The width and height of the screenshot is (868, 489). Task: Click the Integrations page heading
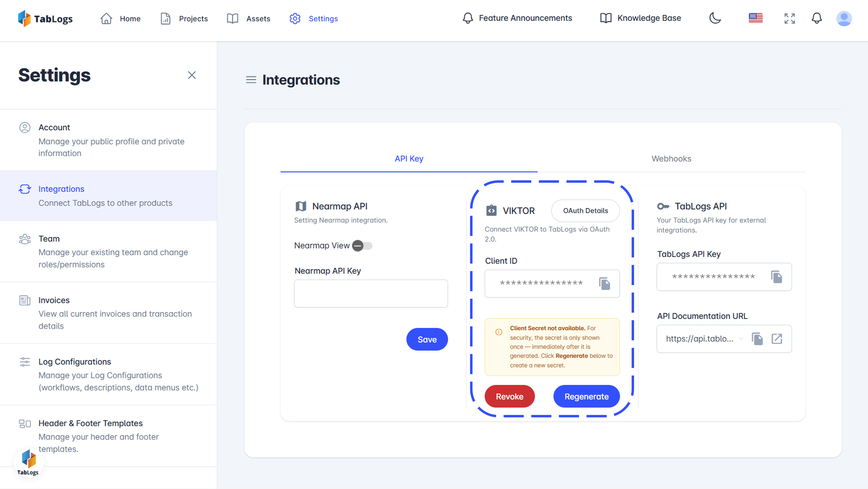coord(301,80)
